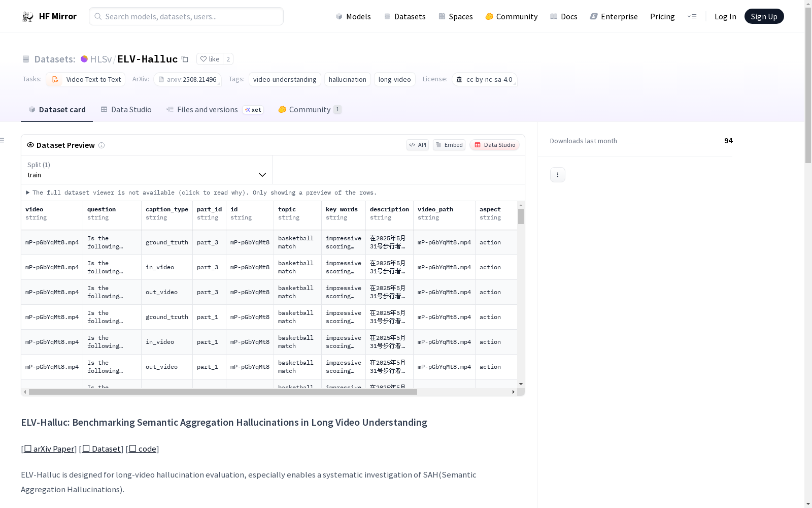Select the Video-Text-to-Text task tag

point(86,79)
